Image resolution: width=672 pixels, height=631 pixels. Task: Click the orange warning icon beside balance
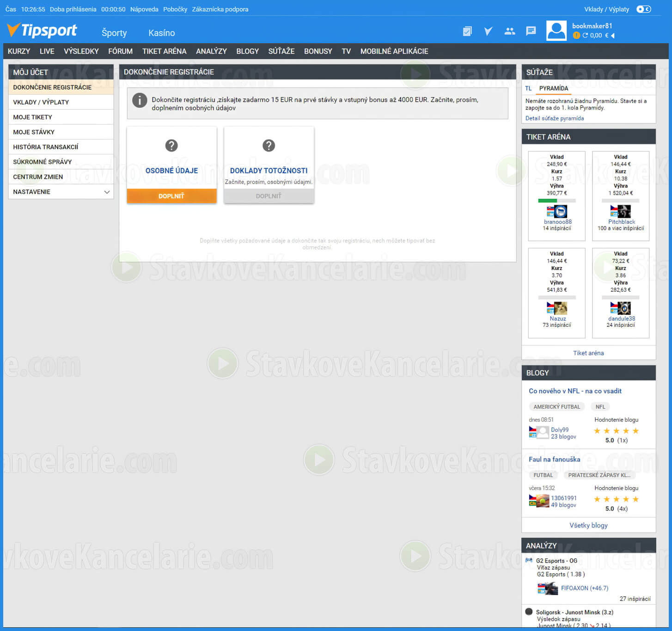[576, 35]
